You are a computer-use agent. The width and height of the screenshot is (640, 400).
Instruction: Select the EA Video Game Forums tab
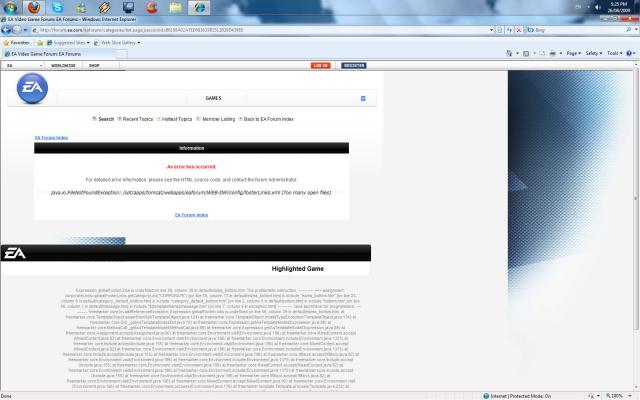(59, 54)
